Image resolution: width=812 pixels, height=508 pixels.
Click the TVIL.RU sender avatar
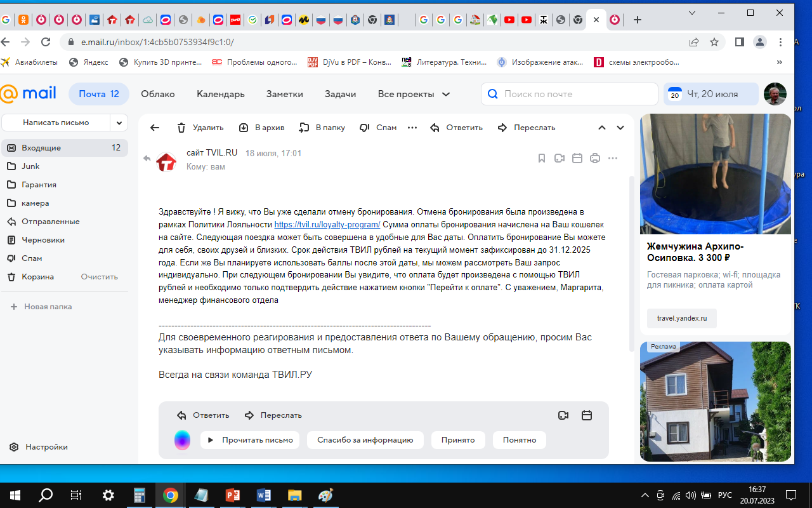click(x=166, y=162)
